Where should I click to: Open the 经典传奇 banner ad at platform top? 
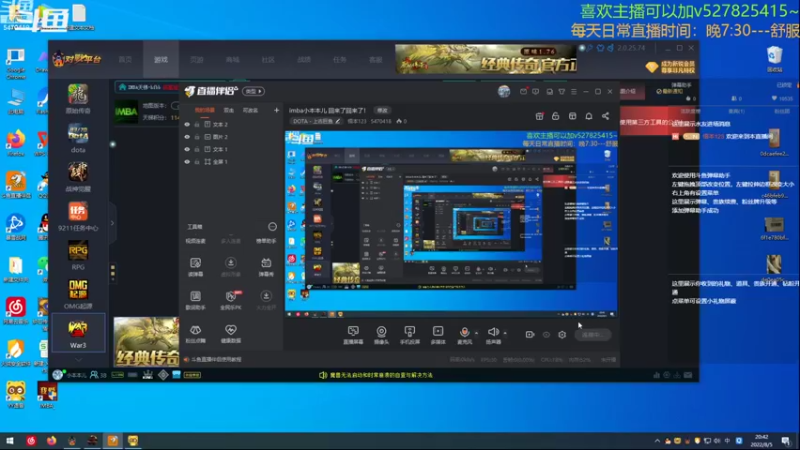(486, 59)
